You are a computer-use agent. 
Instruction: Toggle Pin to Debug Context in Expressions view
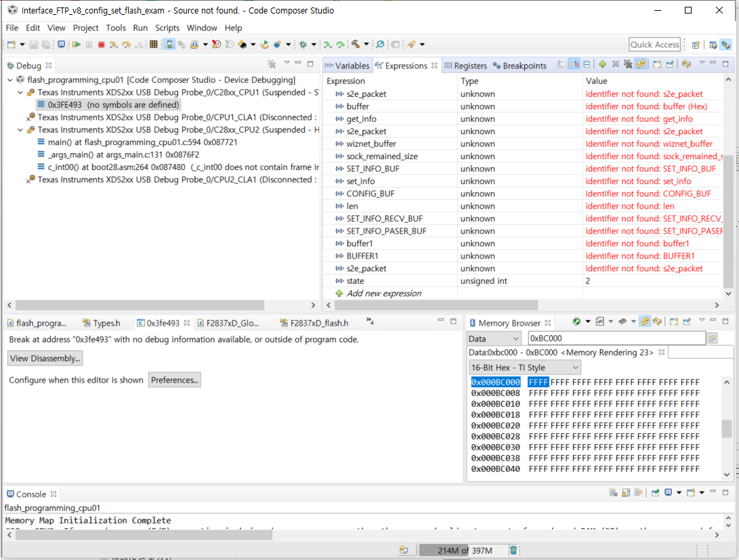coord(670,64)
